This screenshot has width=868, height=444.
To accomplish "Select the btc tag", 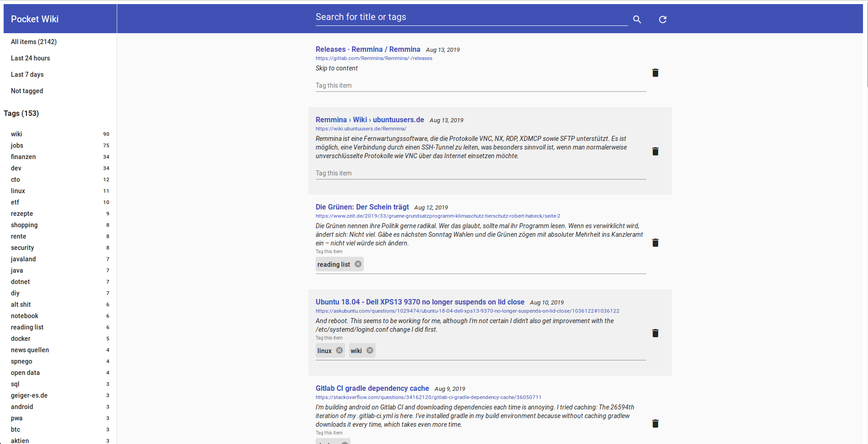I will pyautogui.click(x=60, y=429).
